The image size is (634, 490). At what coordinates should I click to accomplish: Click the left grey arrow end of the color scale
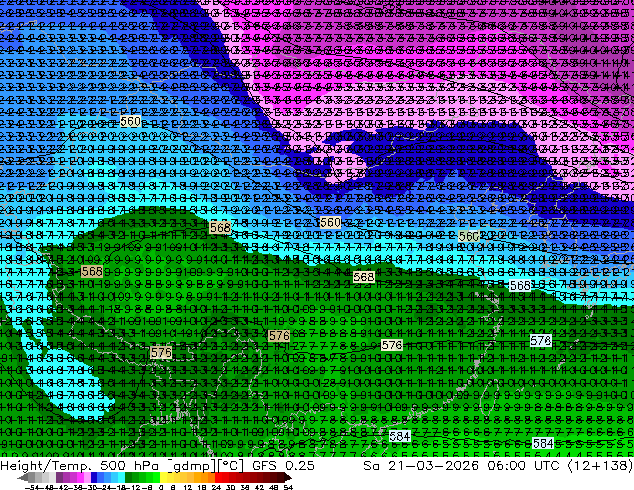pyautogui.click(x=23, y=477)
